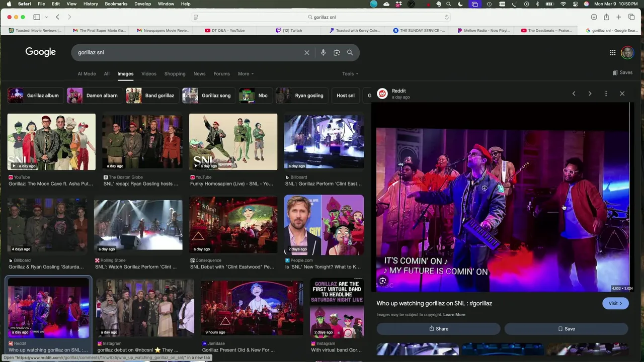The image size is (644, 362).
Task: Go back in Safari history
Action: 57,17
